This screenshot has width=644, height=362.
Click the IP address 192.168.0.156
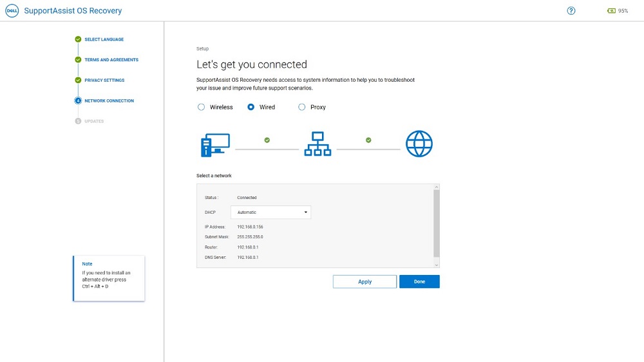[x=250, y=227]
